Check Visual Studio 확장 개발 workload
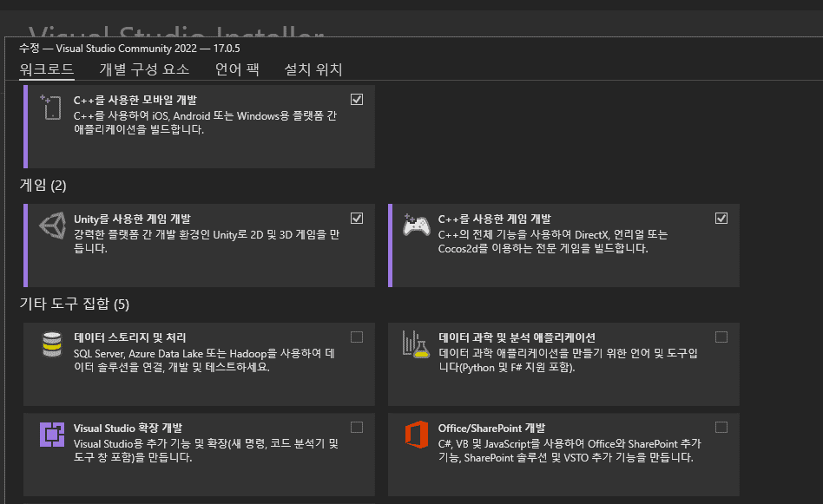This screenshot has height=504, width=823. point(357,428)
